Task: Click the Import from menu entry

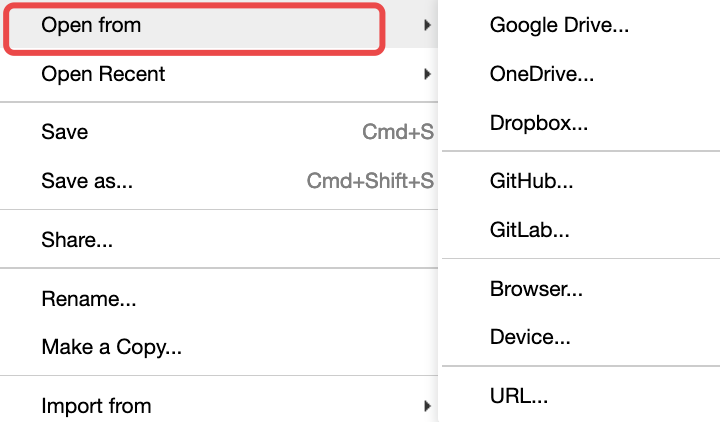Action: coord(96,406)
